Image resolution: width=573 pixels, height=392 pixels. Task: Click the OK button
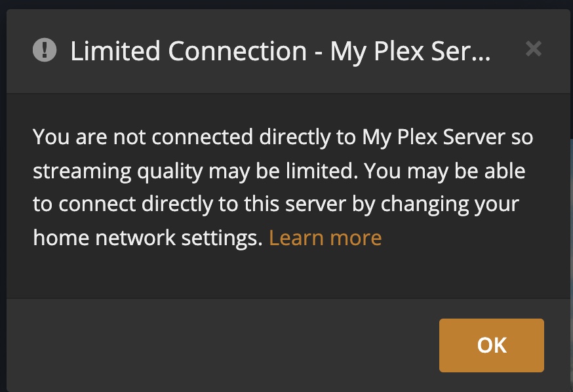point(492,345)
